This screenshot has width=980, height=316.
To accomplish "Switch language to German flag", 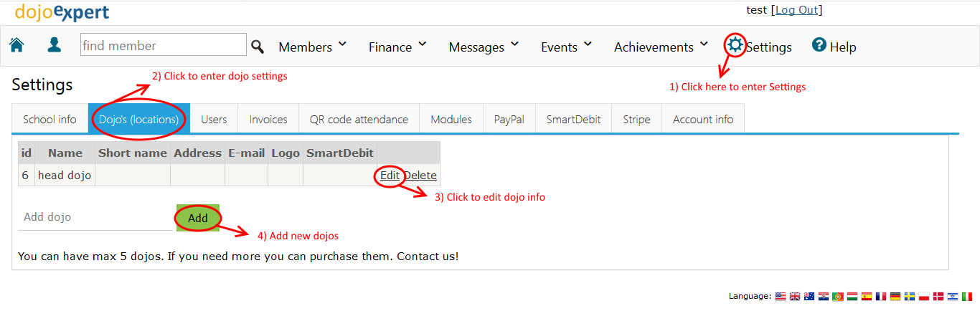I will tap(895, 297).
